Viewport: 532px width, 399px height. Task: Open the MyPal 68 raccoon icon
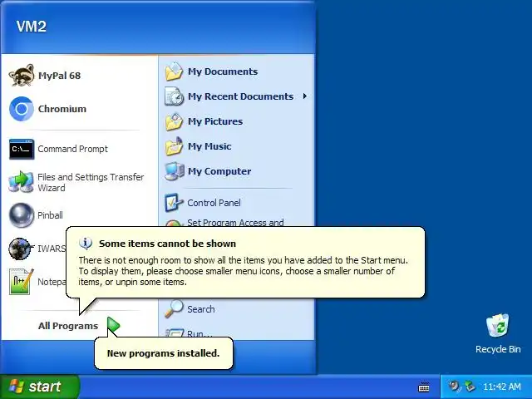click(22, 76)
